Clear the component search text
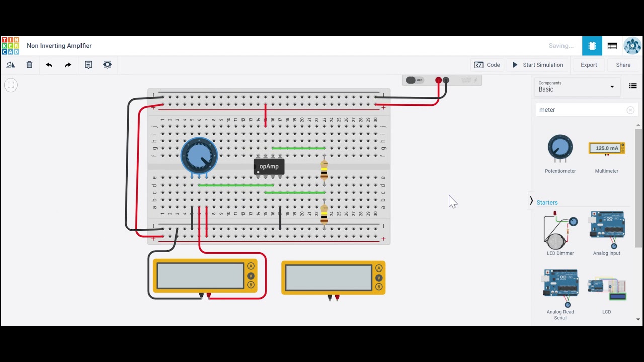644x362 pixels. click(x=630, y=110)
